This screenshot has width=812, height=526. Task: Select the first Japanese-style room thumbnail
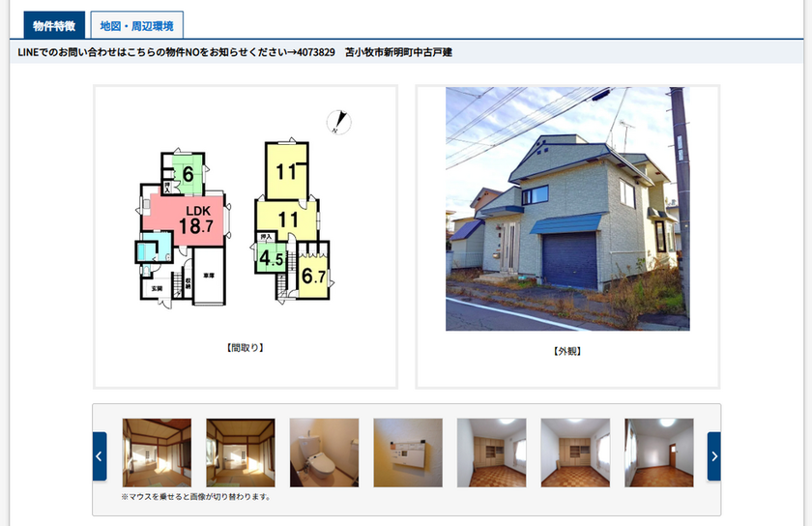157,452
